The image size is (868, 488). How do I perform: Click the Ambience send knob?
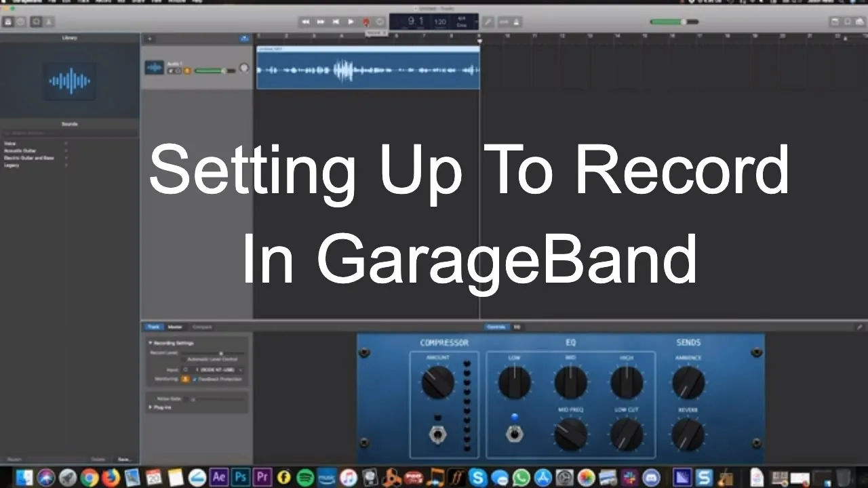pyautogui.click(x=688, y=382)
